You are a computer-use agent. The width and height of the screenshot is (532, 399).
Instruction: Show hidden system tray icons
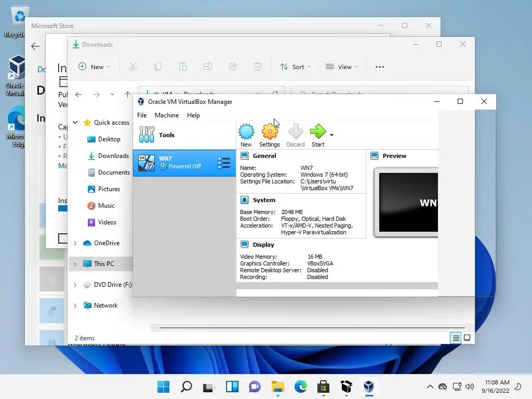click(430, 387)
